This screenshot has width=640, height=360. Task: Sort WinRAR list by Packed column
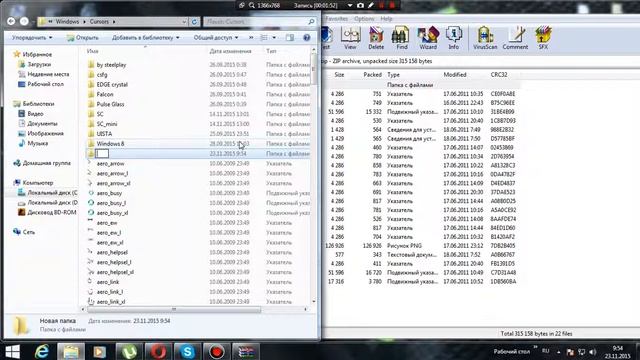coord(372,75)
